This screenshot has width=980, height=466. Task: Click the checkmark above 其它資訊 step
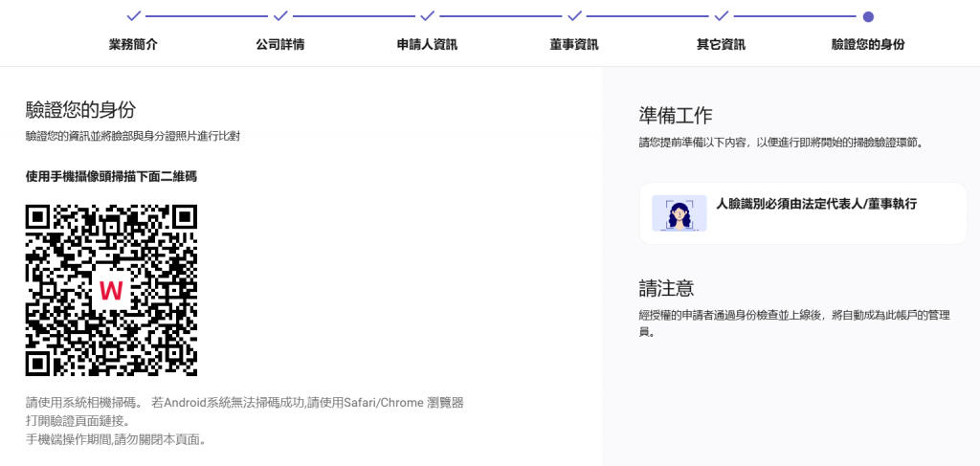click(722, 15)
